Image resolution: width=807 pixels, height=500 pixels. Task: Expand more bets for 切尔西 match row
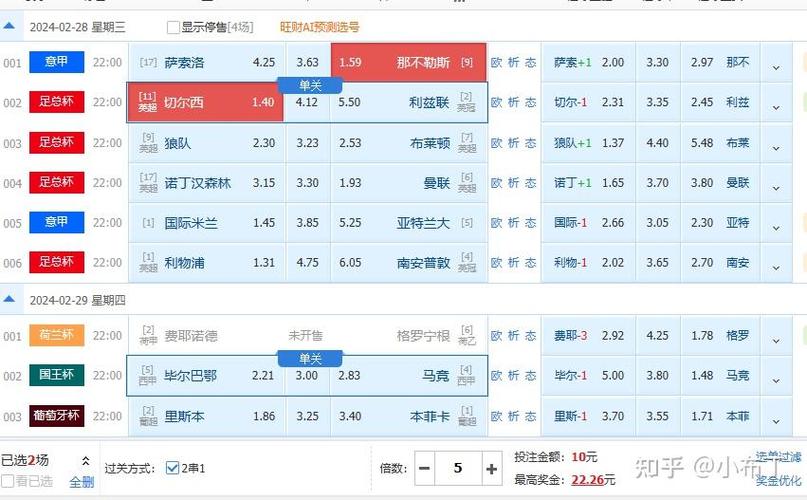tap(776, 103)
